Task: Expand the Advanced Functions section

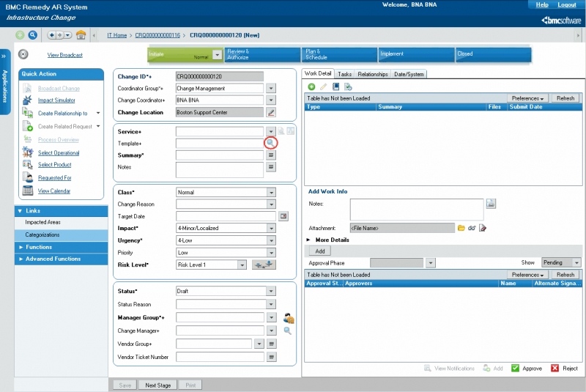Action: click(x=62, y=259)
